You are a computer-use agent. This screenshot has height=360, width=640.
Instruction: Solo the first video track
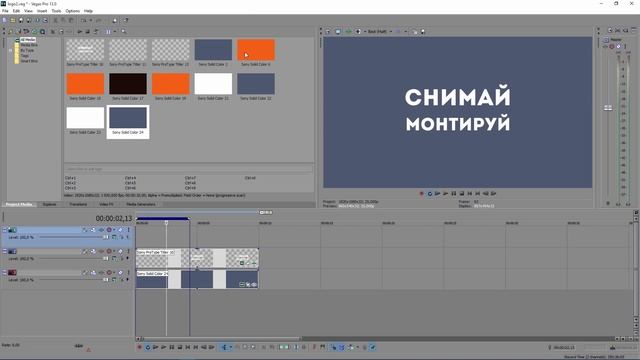click(x=128, y=230)
